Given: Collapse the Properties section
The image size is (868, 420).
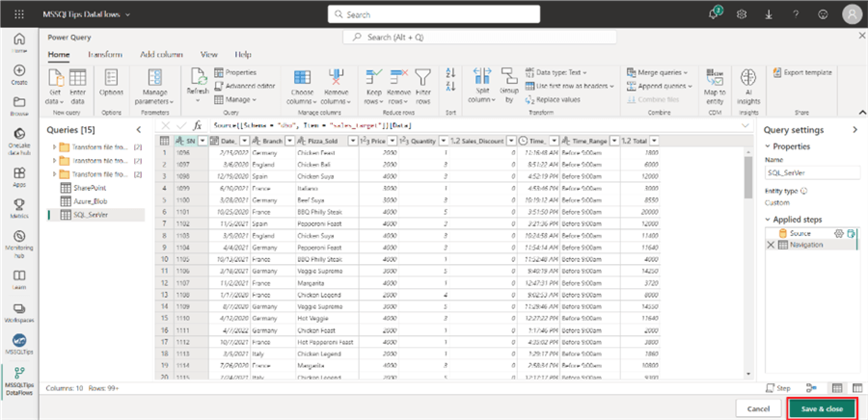Looking at the screenshot, I should click(x=768, y=146).
